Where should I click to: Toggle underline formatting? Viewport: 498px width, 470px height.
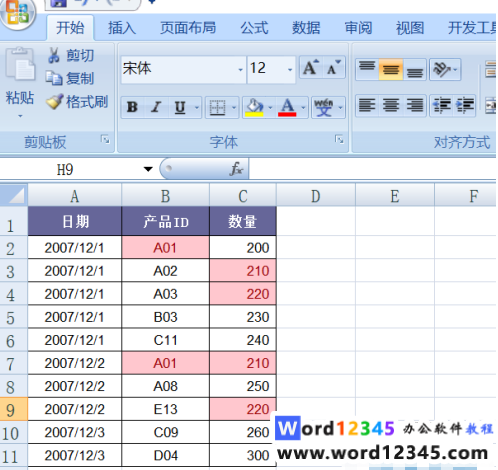(x=180, y=107)
